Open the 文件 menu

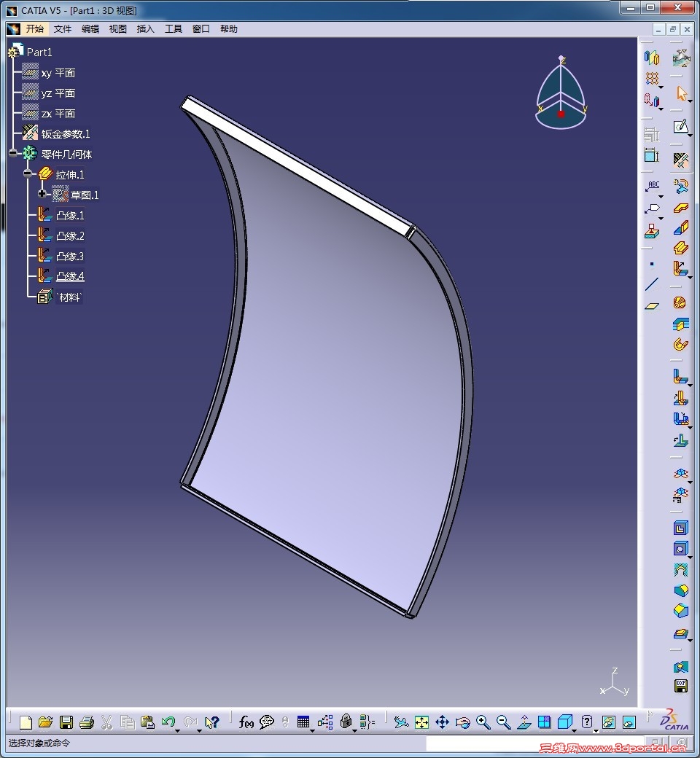(63, 29)
